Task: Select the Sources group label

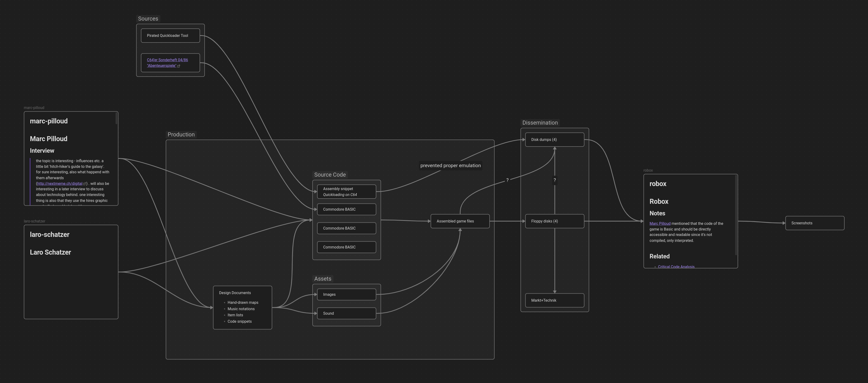Action: pyautogui.click(x=148, y=19)
